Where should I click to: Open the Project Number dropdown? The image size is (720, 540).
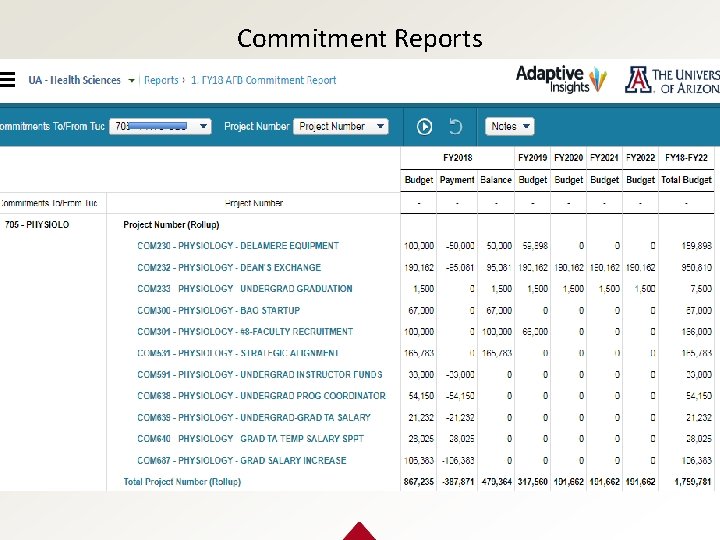point(341,126)
